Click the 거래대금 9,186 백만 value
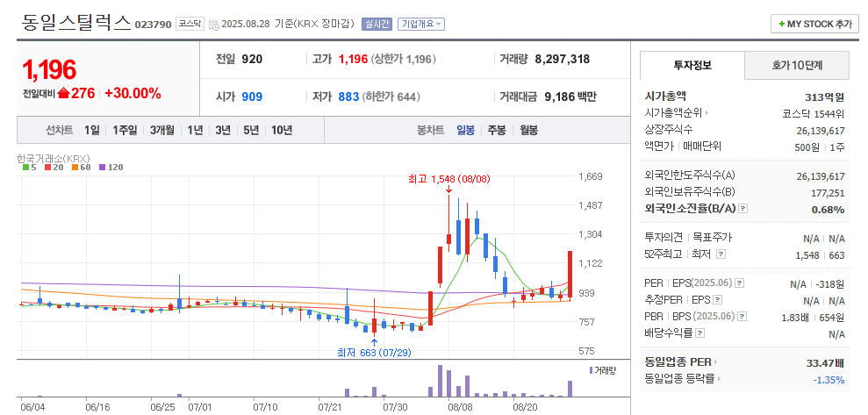The image size is (868, 415). 570,97
